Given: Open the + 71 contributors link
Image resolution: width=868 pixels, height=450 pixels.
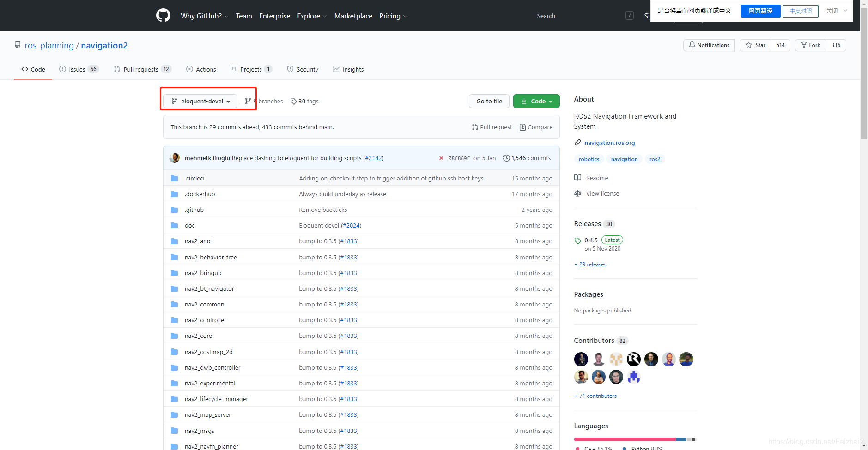Looking at the screenshot, I should click(595, 396).
